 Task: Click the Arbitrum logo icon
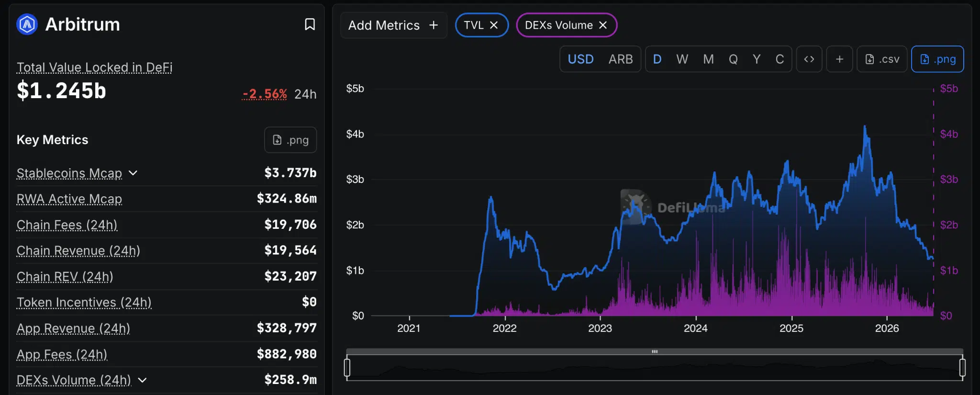click(27, 24)
